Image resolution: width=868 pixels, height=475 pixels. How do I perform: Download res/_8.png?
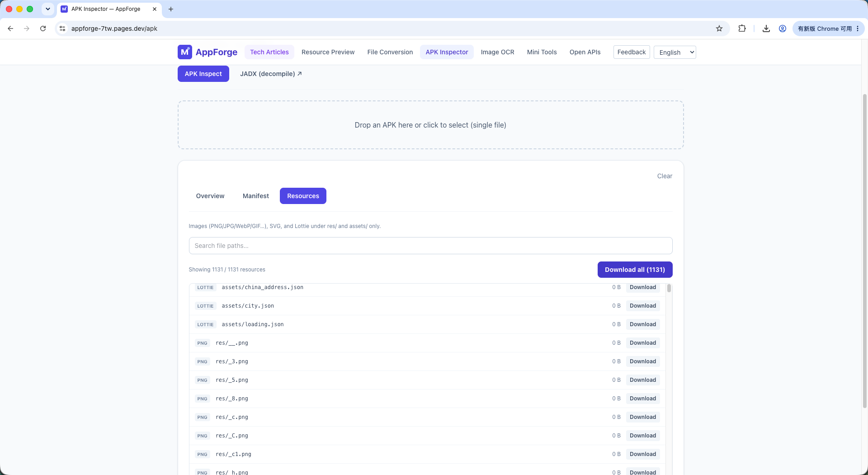click(642, 399)
